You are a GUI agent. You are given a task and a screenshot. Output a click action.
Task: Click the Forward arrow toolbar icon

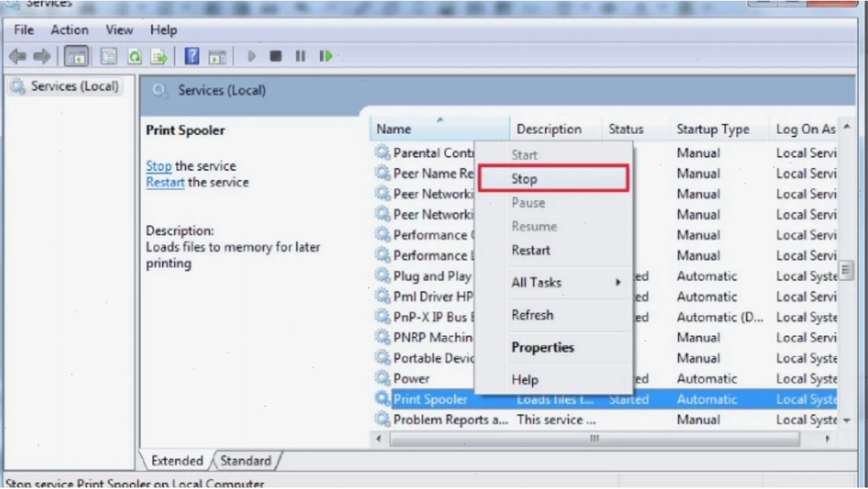[42, 56]
